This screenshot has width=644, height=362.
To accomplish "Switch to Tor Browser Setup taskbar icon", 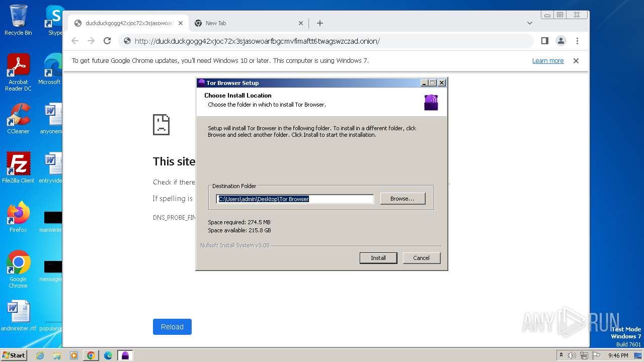I will [125, 355].
